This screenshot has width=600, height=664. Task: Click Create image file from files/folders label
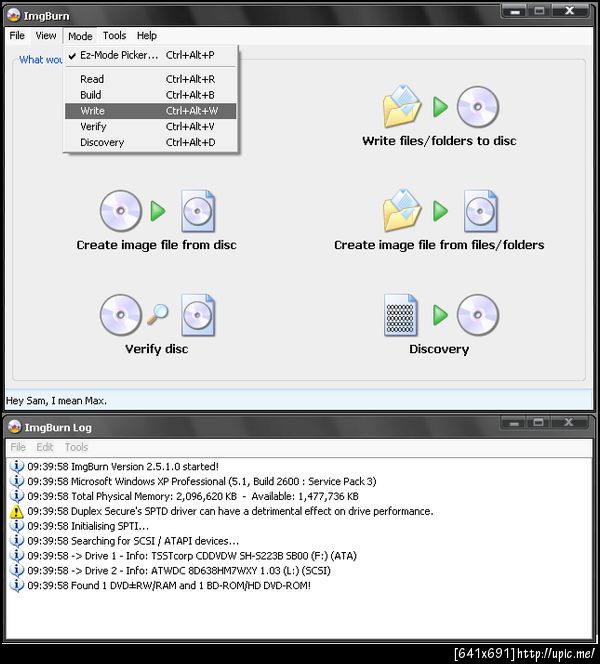[439, 245]
